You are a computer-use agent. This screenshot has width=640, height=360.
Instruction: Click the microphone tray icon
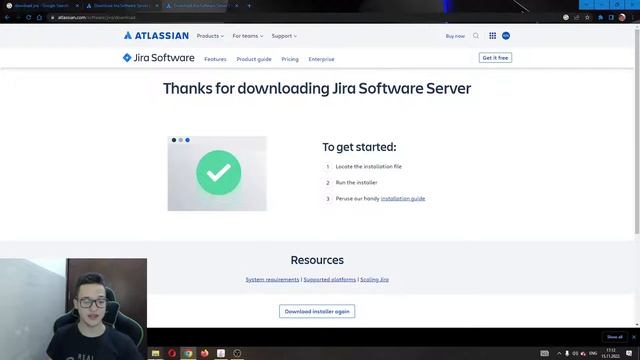pos(567,353)
